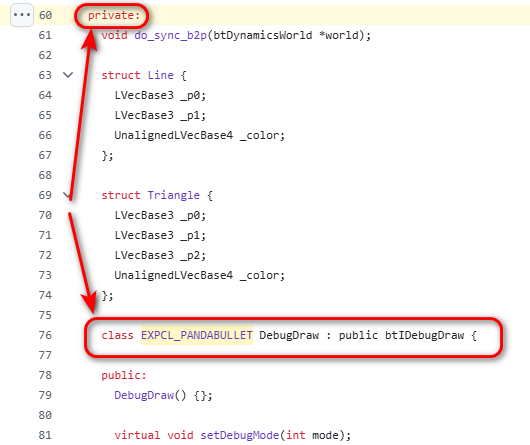Click the btIDebugDraw base class name
The width and height of the screenshot is (530, 445).
pyautogui.click(x=425, y=335)
